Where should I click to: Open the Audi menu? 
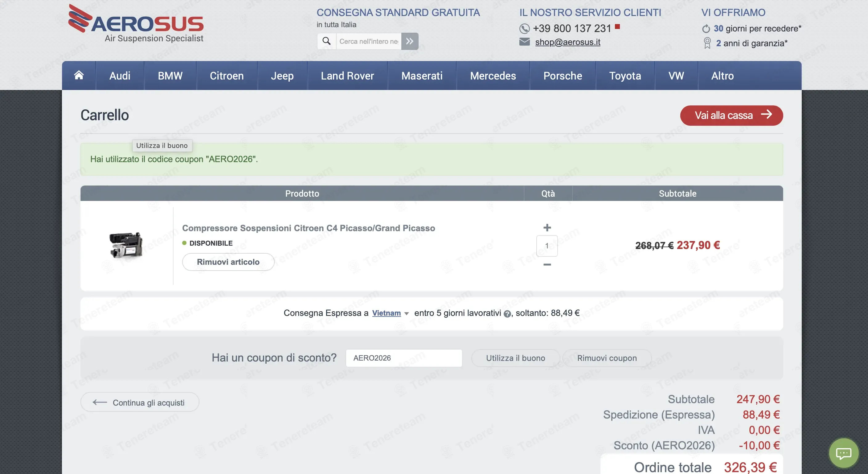120,76
